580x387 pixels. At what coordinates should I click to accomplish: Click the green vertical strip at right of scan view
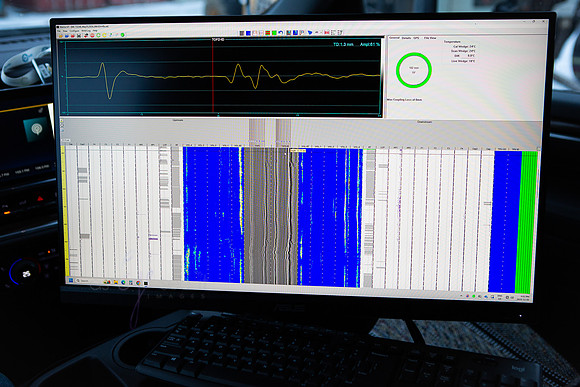(527, 222)
